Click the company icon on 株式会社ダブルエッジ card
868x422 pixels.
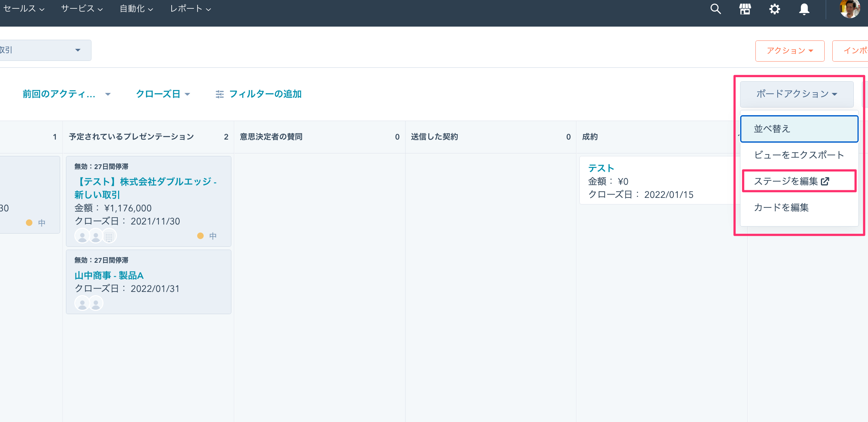point(109,236)
